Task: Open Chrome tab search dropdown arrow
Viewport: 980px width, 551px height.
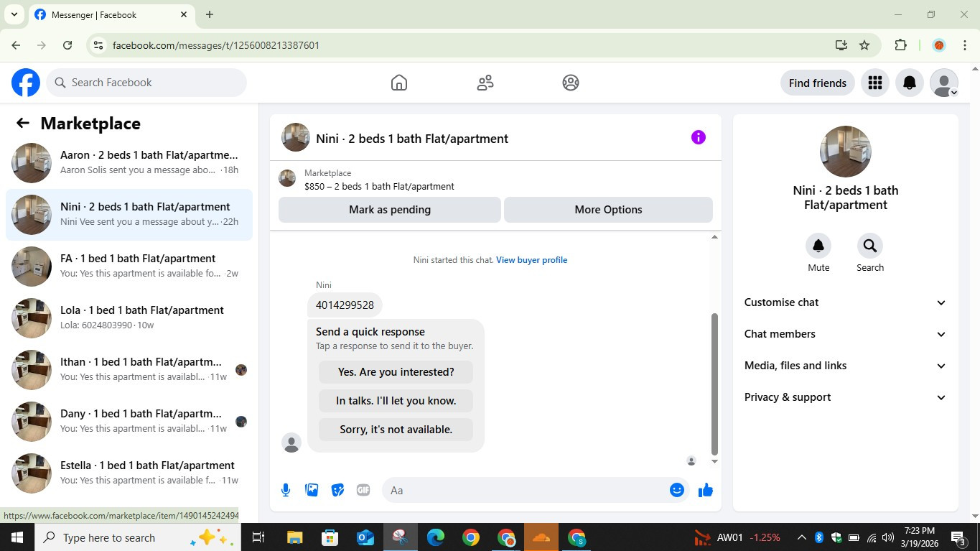Action: [14, 14]
